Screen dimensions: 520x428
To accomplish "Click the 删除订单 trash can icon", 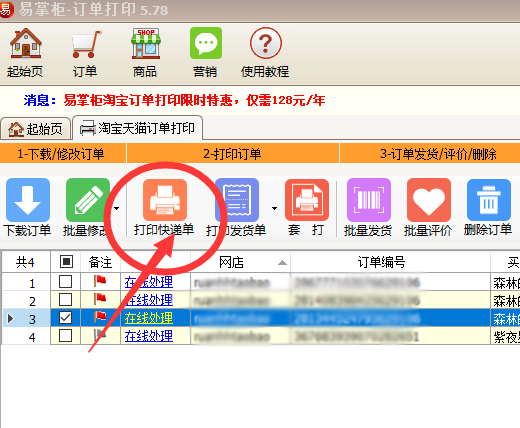I will [489, 199].
